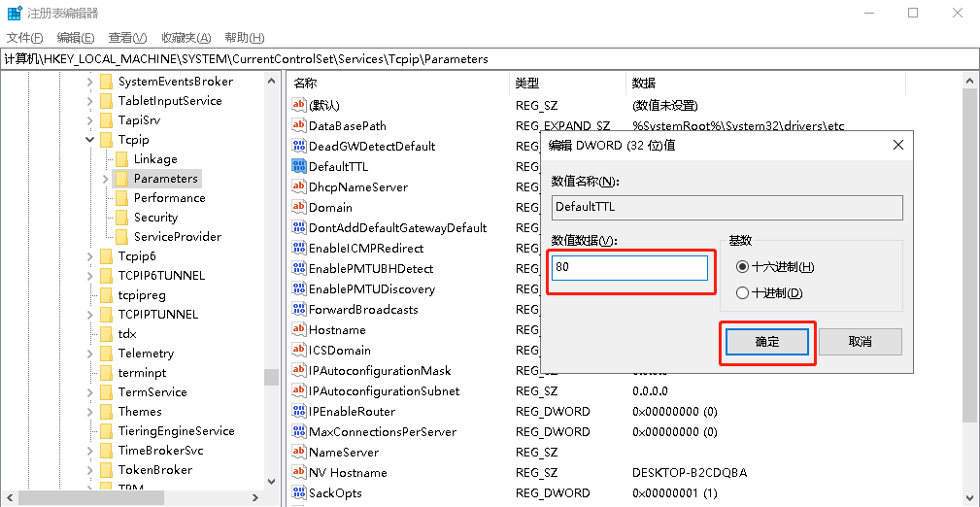Click the Registry Editor app icon in title bar
Viewport: 980px width, 507px height.
click(15, 14)
